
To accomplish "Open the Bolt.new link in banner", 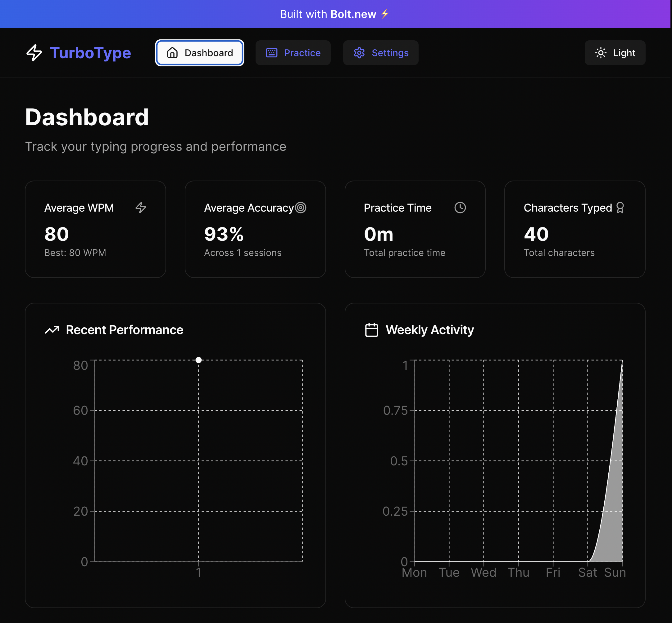I will 353,14.
